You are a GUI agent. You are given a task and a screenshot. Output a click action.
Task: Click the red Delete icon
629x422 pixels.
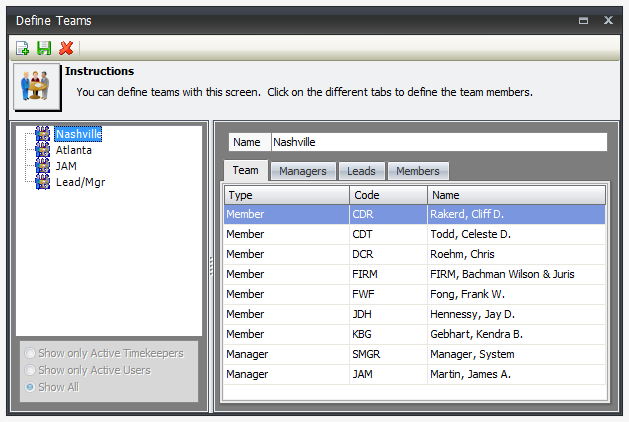pos(66,48)
